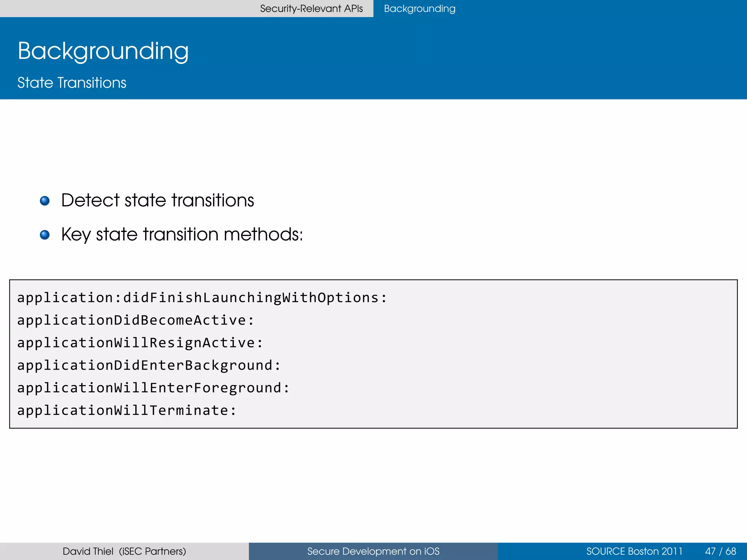Click application:didFinishLaunchingWithOptions: code line
747x560 pixels.
[202, 298]
